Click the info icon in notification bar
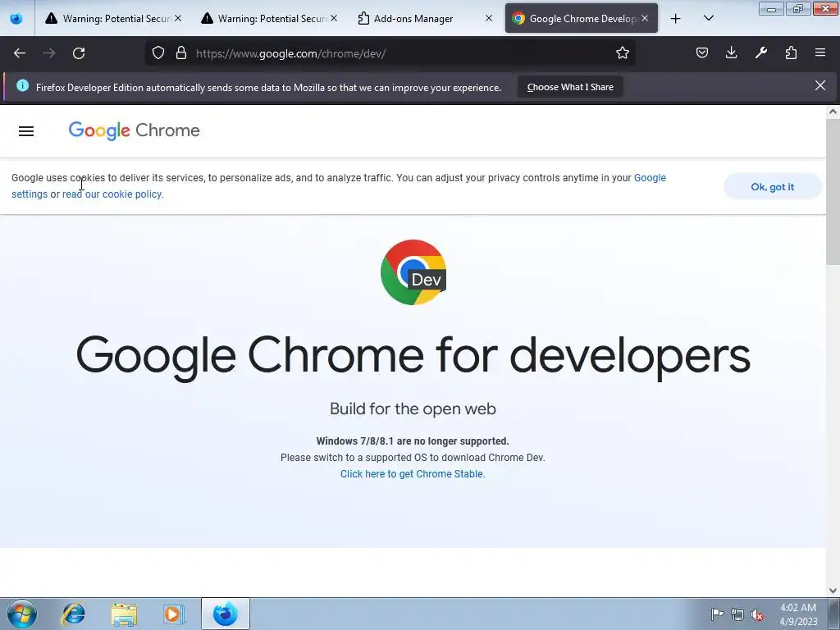 tap(22, 85)
